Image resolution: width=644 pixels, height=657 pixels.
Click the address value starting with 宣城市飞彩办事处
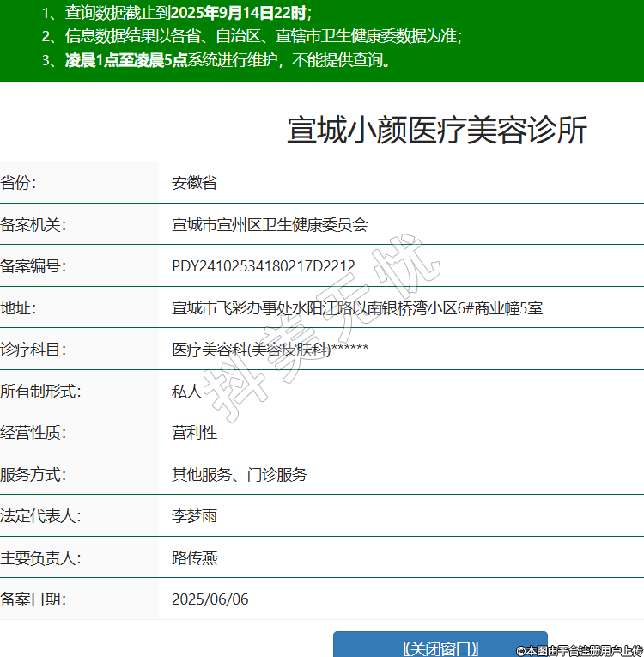[x=357, y=308]
